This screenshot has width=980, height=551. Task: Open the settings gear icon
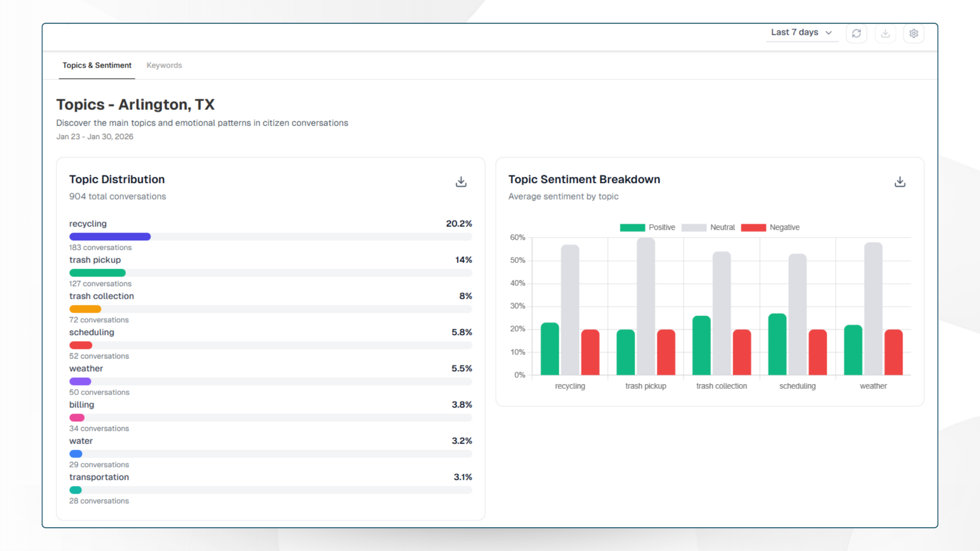coord(914,33)
